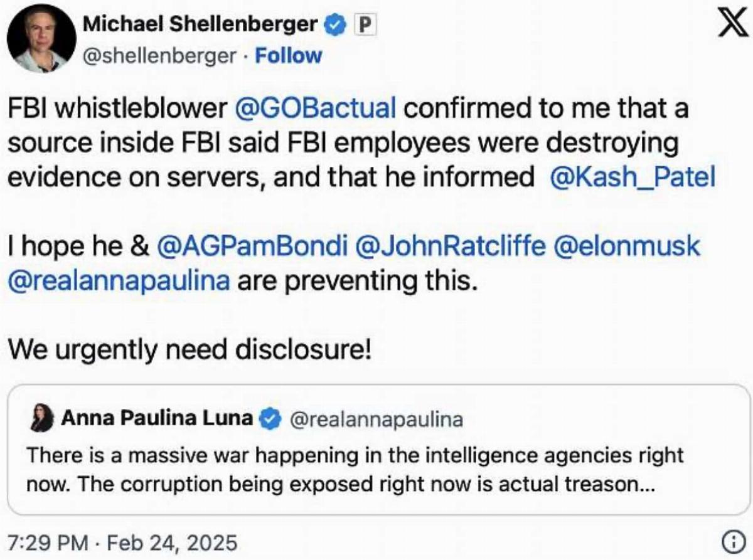
Task: Click Michael Shellenberger's blue verified badge
Action: click(x=334, y=25)
